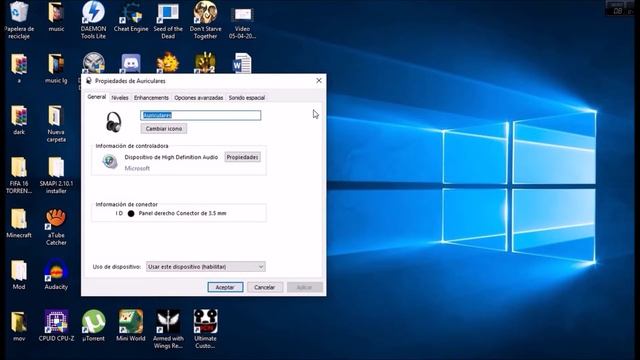Click the black connector jack color dot
Viewport: 640px width, 360px height.
click(x=131, y=213)
